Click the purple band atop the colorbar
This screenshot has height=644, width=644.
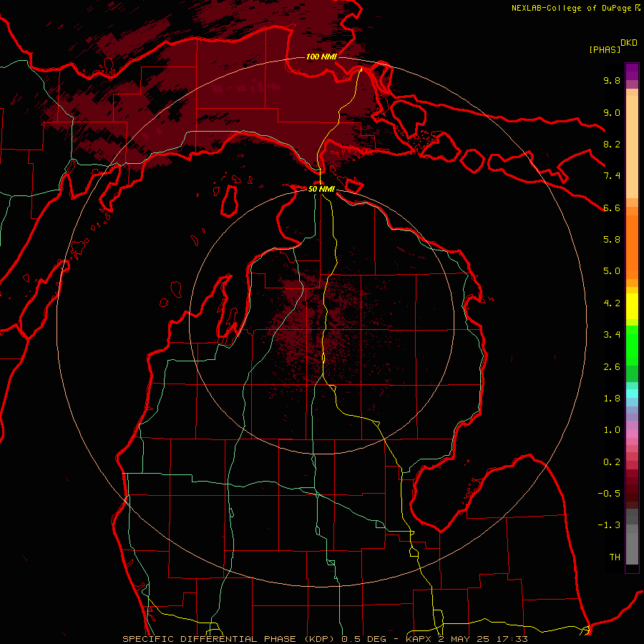point(632,72)
